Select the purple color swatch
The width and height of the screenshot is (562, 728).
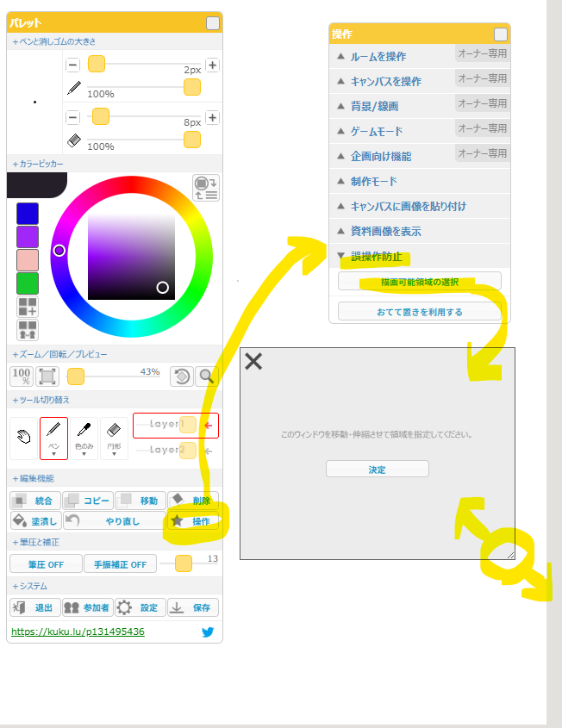tap(28, 237)
